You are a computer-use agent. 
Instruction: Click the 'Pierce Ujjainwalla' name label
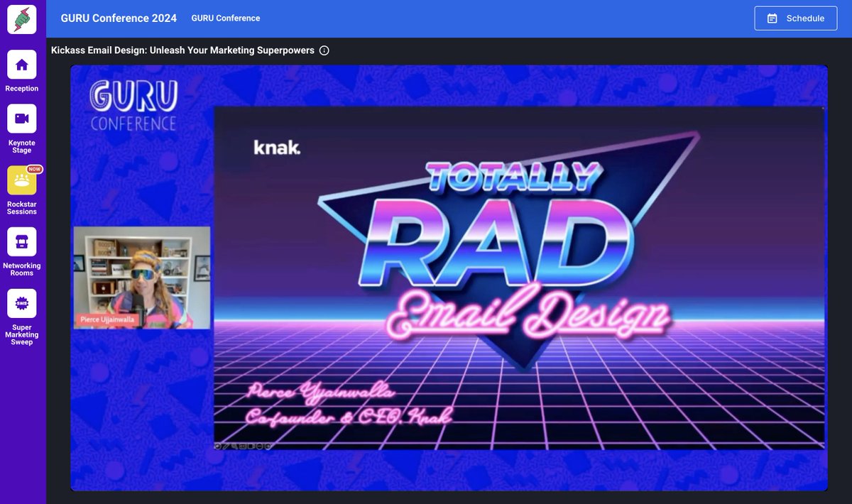coord(106,320)
